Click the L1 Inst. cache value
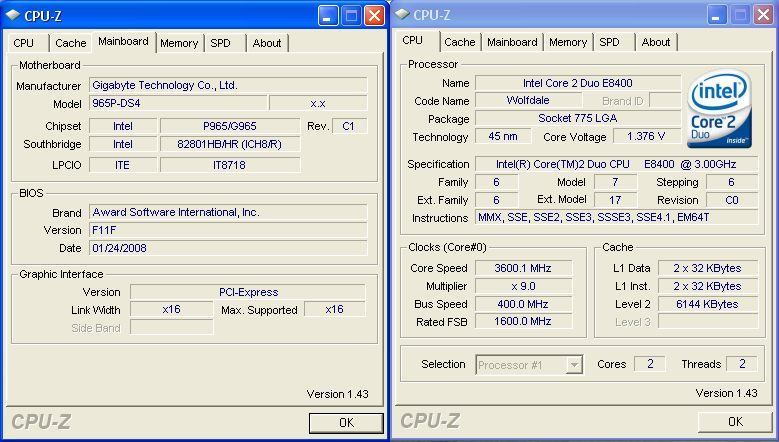 coord(708,286)
